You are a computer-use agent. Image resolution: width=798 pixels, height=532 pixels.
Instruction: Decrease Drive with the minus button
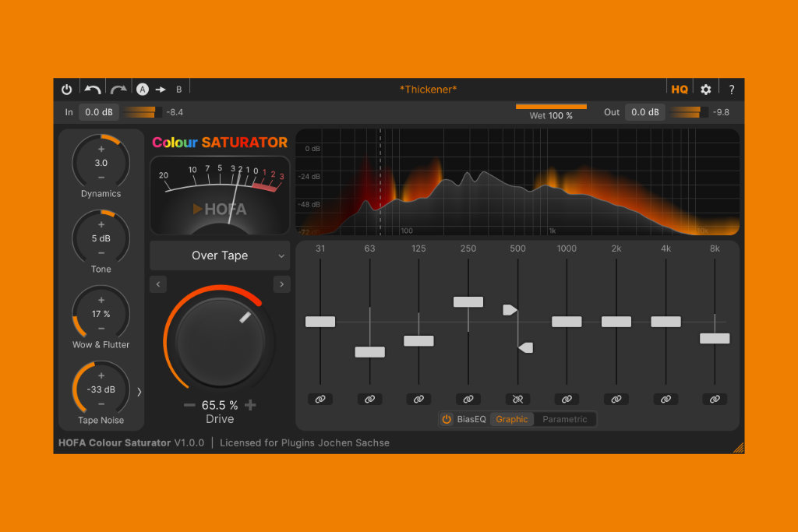[189, 405]
